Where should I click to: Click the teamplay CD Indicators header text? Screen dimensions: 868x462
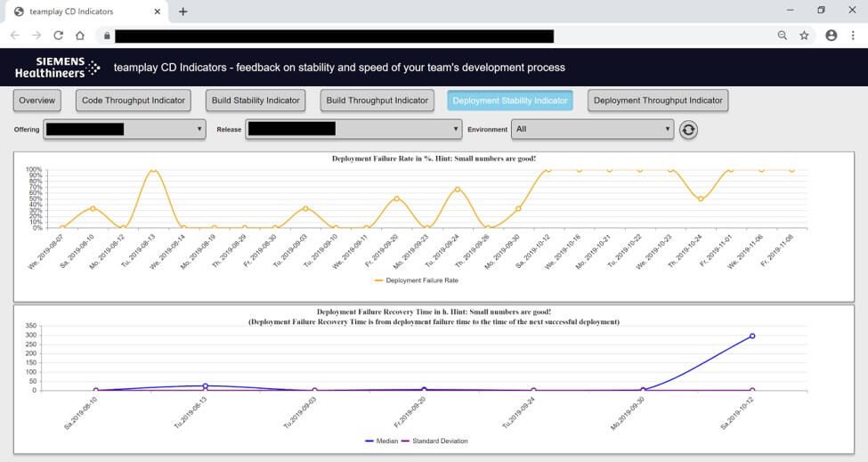339,68
